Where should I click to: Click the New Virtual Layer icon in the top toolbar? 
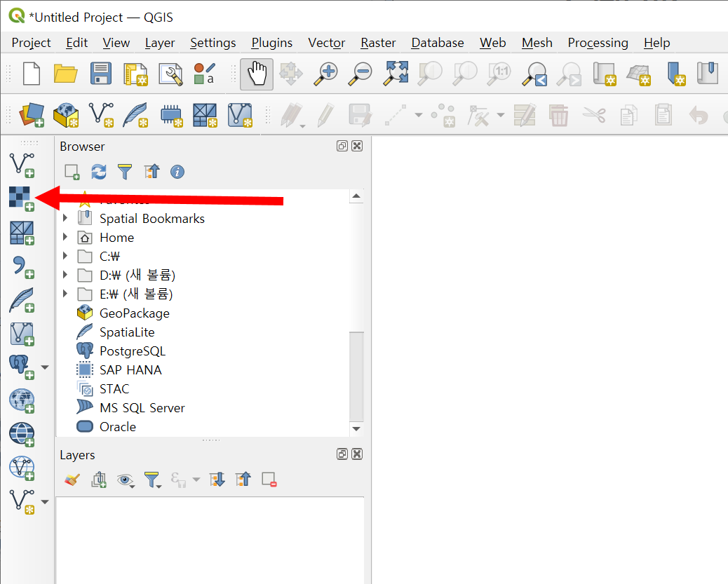(x=240, y=115)
